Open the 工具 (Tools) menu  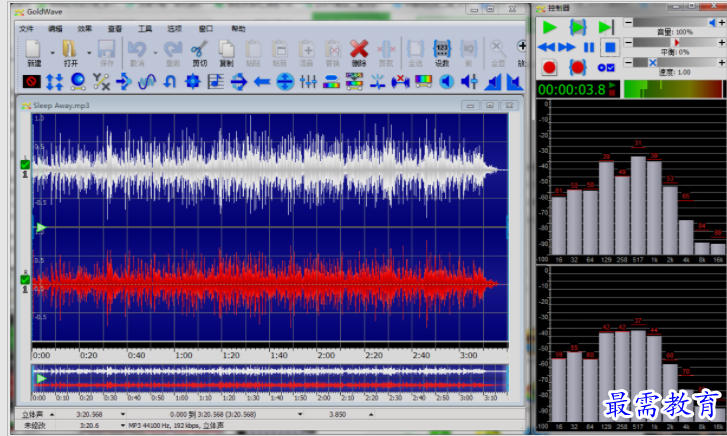tap(145, 29)
